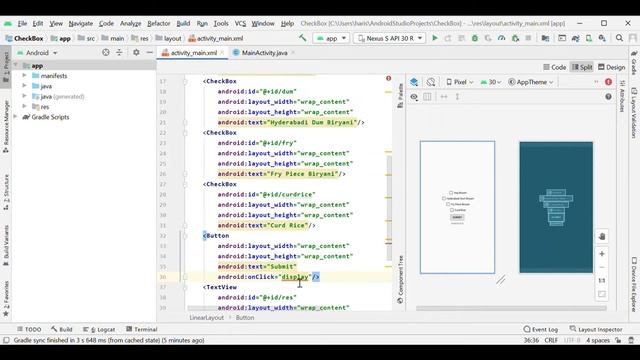Open Search Everywhere magnifier icon

[x=619, y=38]
